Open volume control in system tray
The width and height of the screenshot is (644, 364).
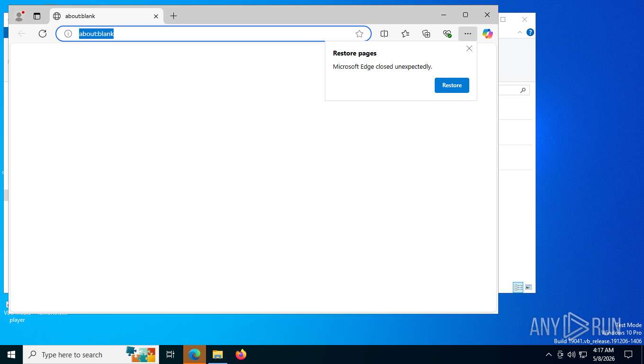coord(572,355)
